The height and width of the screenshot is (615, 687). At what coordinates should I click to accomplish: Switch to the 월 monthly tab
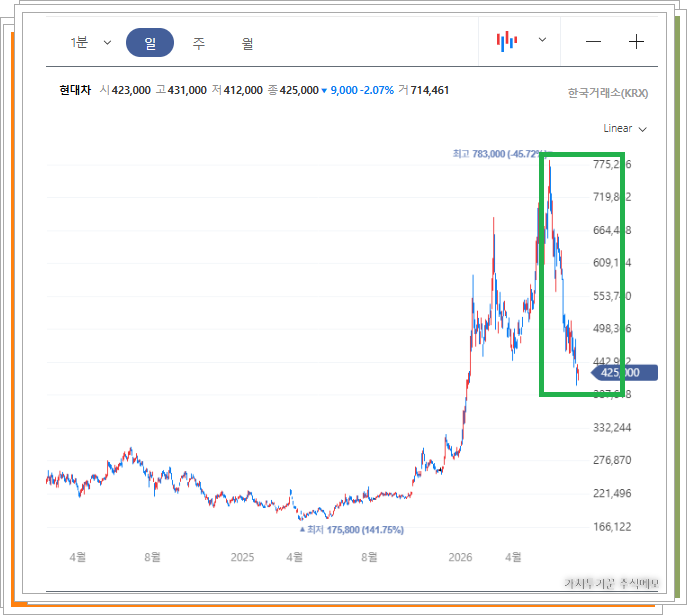click(247, 43)
